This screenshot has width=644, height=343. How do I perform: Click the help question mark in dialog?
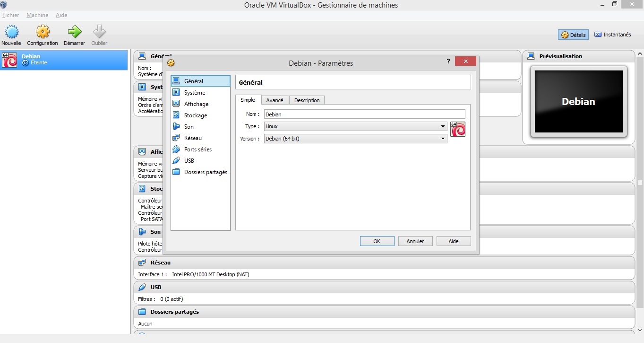[448, 62]
